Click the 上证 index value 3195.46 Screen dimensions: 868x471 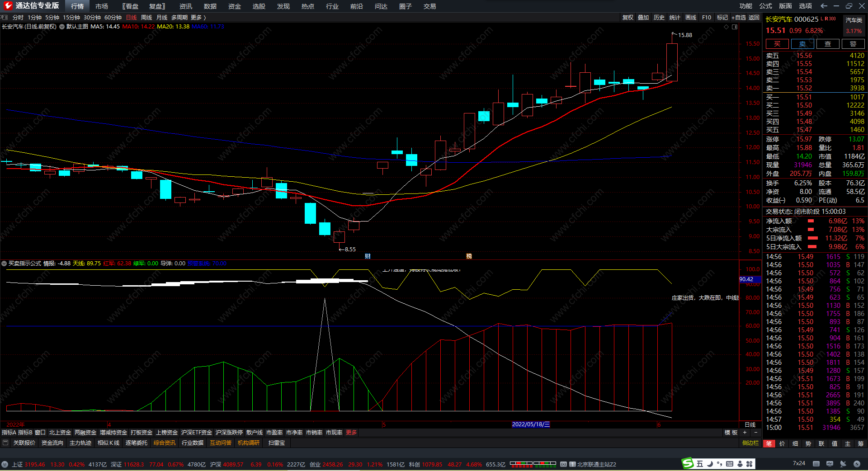click(35, 464)
